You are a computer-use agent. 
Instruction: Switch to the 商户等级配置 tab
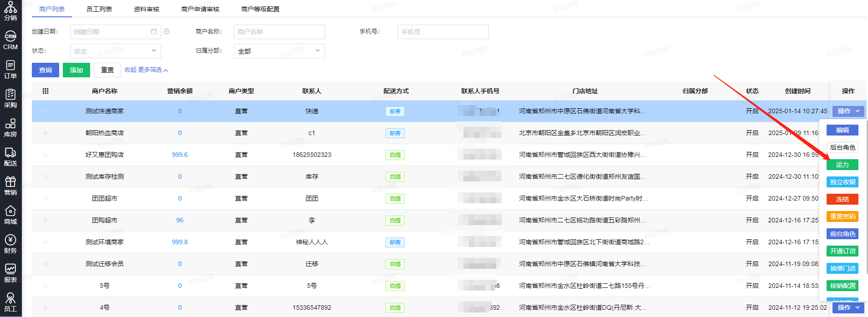(260, 9)
